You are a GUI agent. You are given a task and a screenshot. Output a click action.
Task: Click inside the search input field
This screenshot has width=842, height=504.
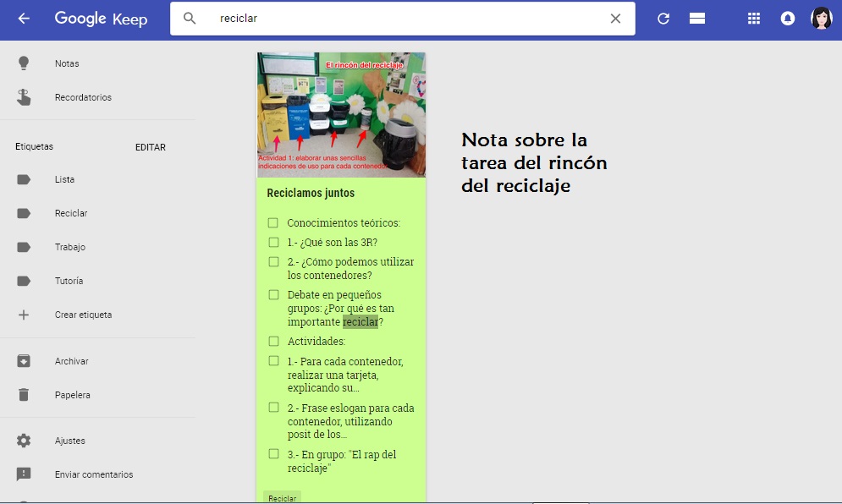(x=381, y=18)
